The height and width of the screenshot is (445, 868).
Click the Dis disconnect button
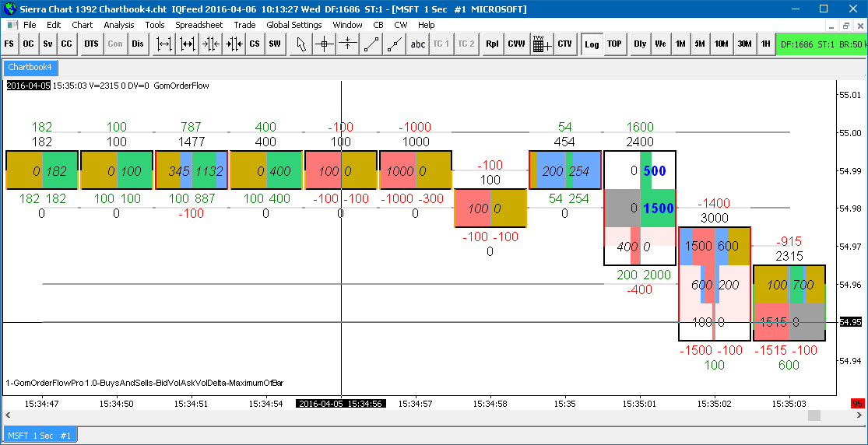pyautogui.click(x=137, y=44)
